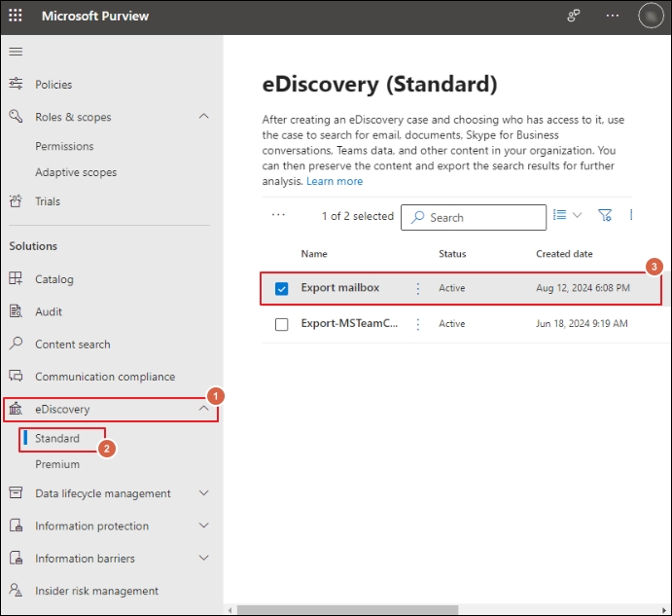Uncheck the Export mailbox checkbox
Screen dimensions: 672x616
pos(282,289)
